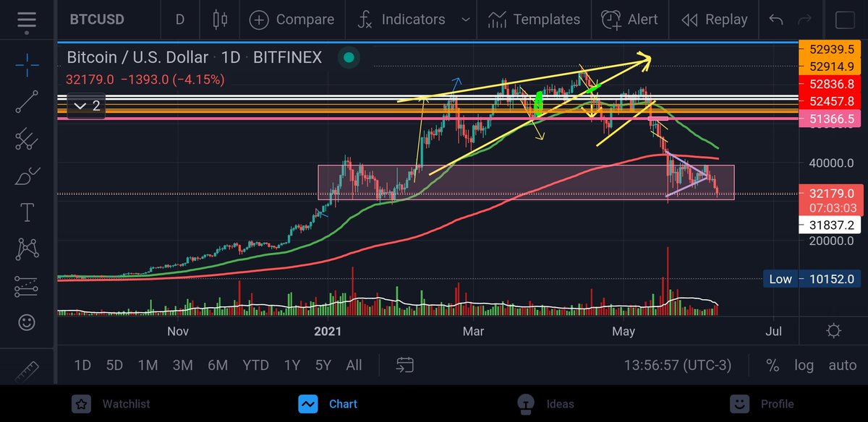Screen dimensions: 868x422
Task: Undo the last chart action
Action: [776, 20]
